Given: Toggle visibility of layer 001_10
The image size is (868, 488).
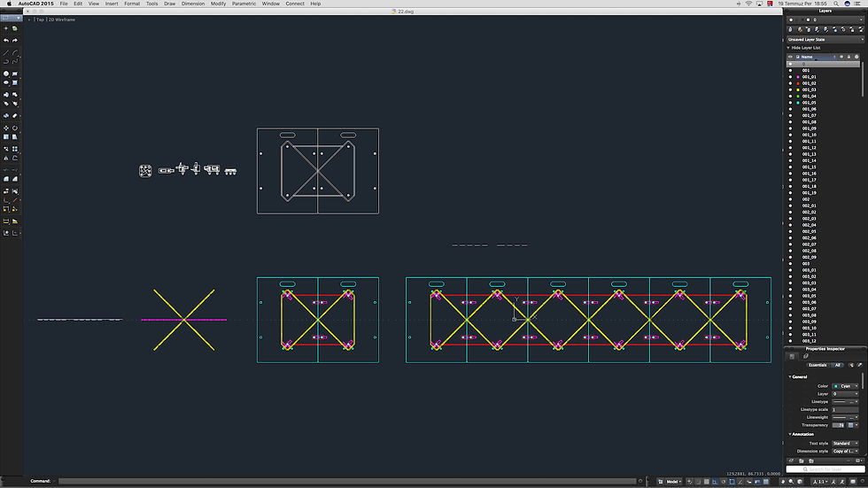Looking at the screenshot, I should click(790, 135).
